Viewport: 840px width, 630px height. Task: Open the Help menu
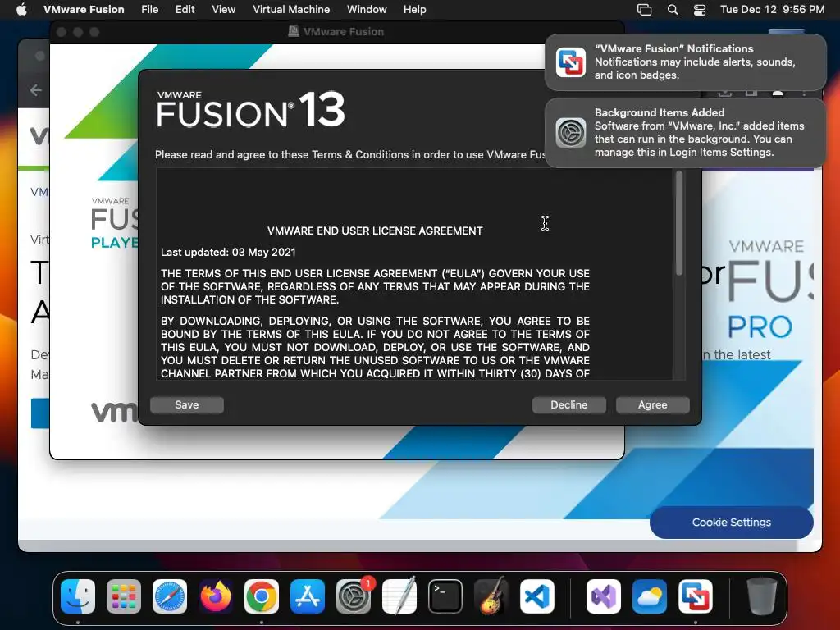414,9
